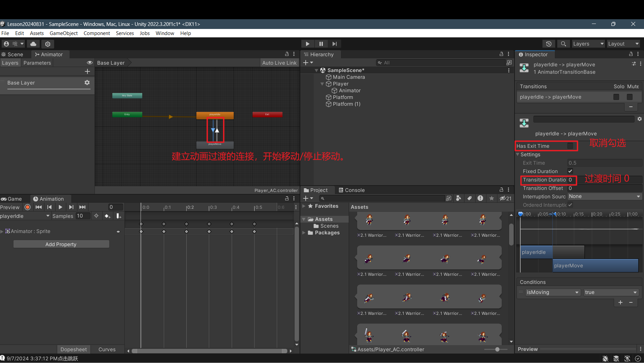Image resolution: width=644 pixels, height=363 pixels.
Task: Open the undo history icon
Action: 548,44
